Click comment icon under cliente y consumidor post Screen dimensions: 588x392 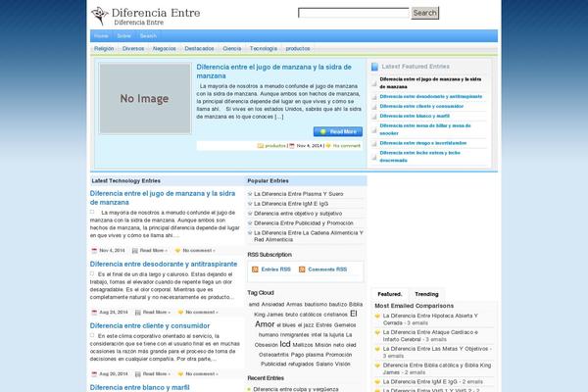(180, 374)
